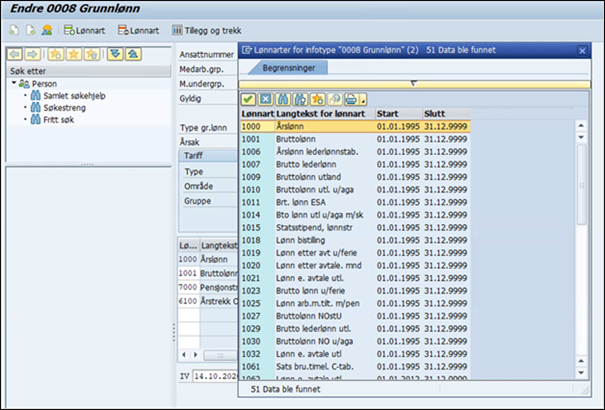Click the Langtekst for lønnart column header

(x=325, y=114)
